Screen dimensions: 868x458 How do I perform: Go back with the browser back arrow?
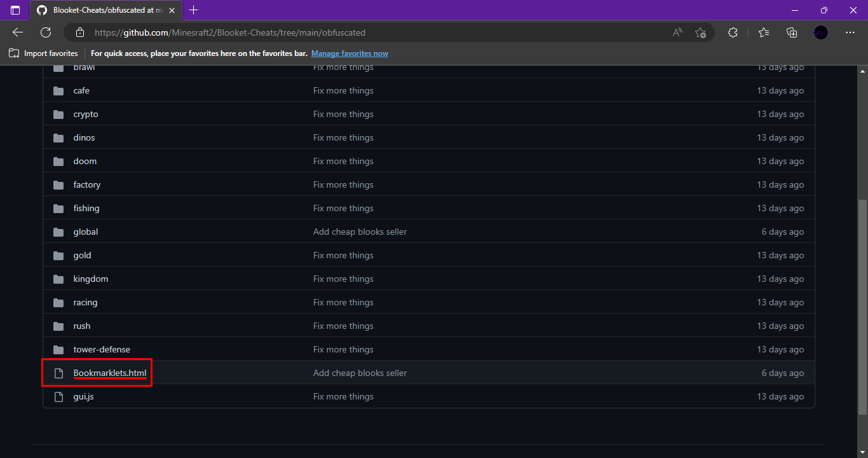18,32
